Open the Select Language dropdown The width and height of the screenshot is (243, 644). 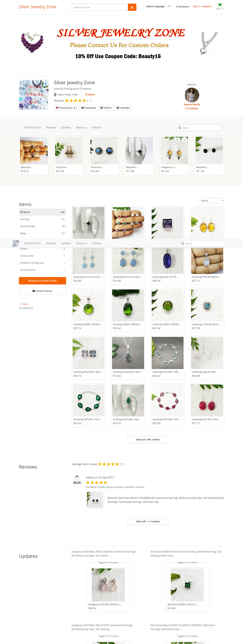point(158,6)
